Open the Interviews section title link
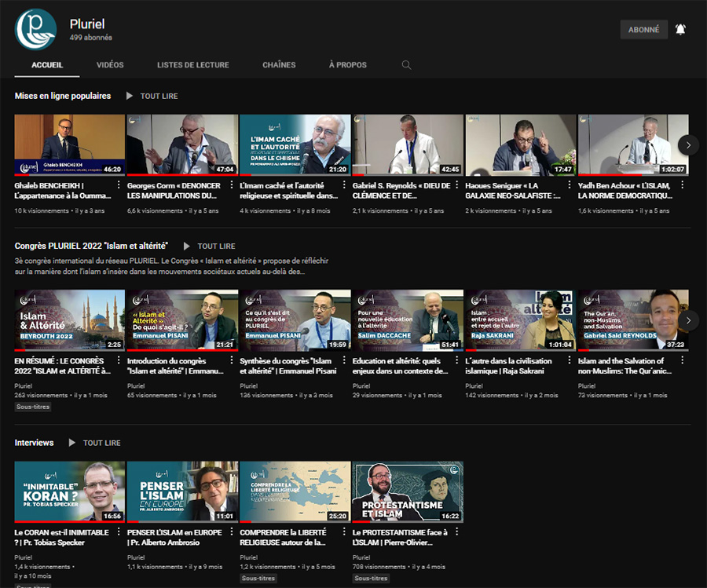707x588 pixels. point(34,443)
